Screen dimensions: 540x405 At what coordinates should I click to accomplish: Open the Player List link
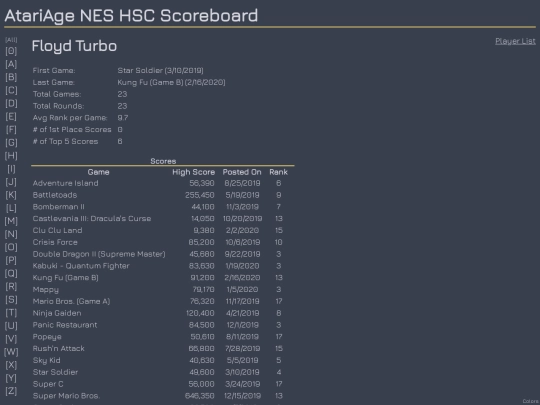point(515,41)
